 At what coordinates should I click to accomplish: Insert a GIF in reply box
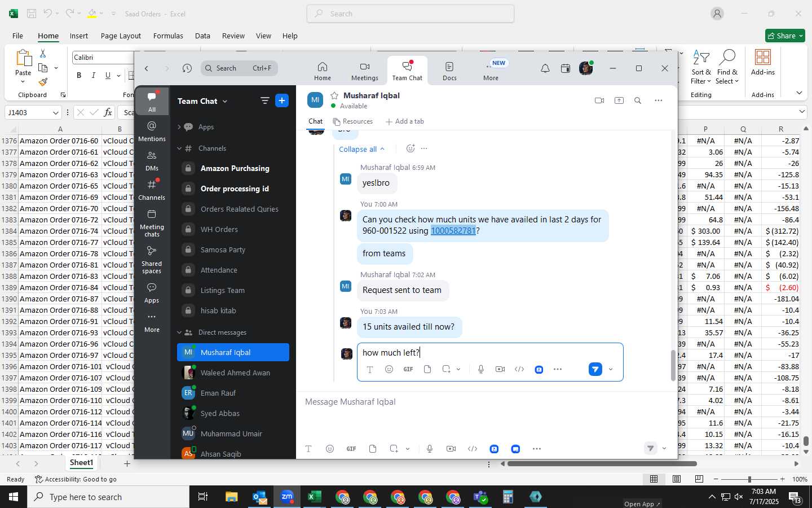[x=408, y=369]
